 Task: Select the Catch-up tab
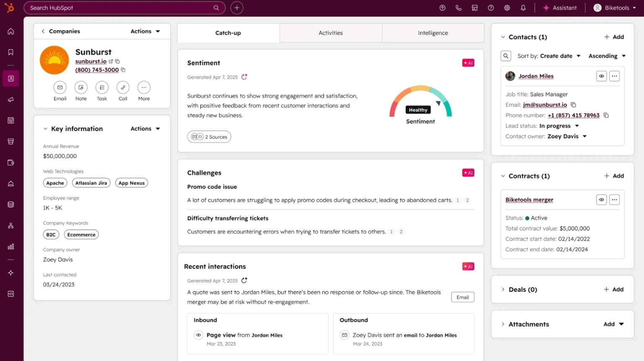[x=228, y=33]
